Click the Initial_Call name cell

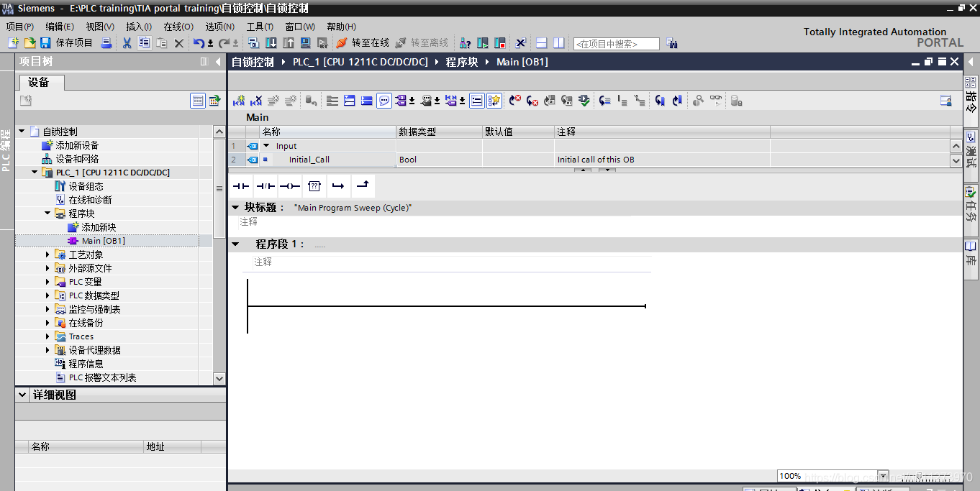tap(328, 160)
